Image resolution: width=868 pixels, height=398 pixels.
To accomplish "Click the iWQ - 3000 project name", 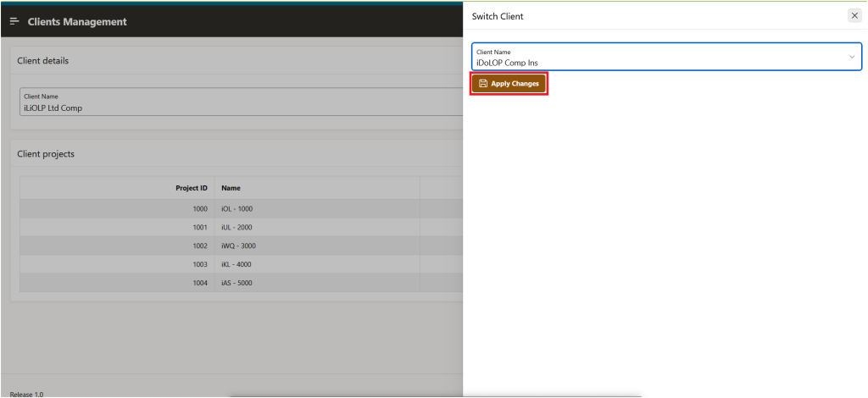I will tap(238, 246).
